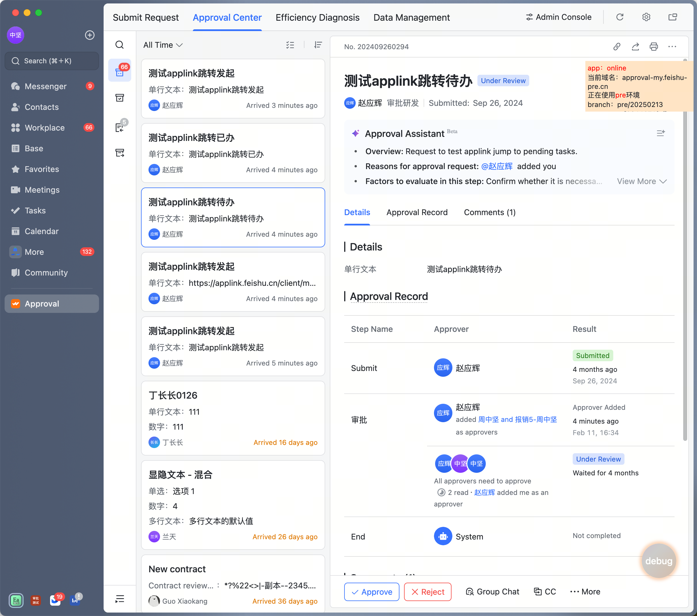Viewport: 697px width, 616px height.
Task: Start a Group Chat for this request
Action: tap(492, 592)
